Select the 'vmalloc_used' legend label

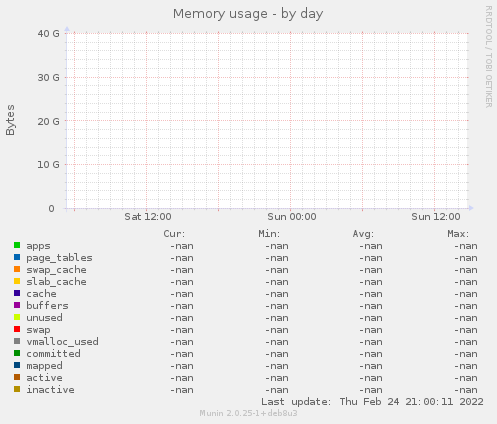[62, 342]
